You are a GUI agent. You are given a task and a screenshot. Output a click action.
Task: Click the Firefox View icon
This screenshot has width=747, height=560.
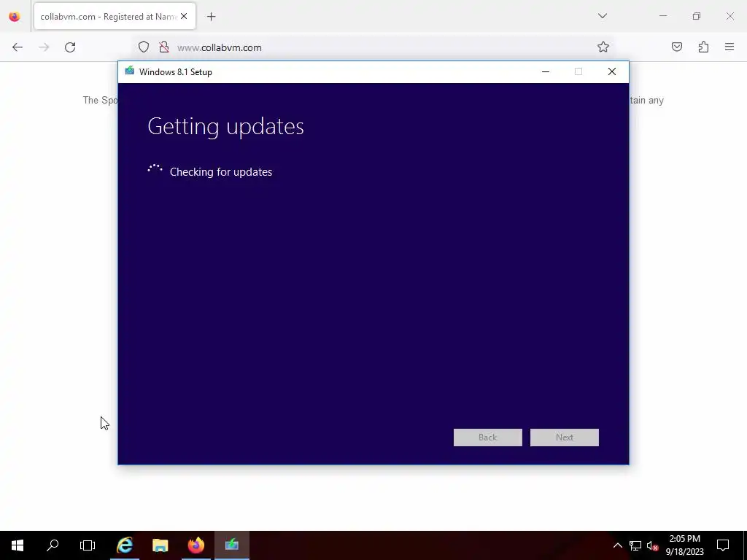coord(15,17)
